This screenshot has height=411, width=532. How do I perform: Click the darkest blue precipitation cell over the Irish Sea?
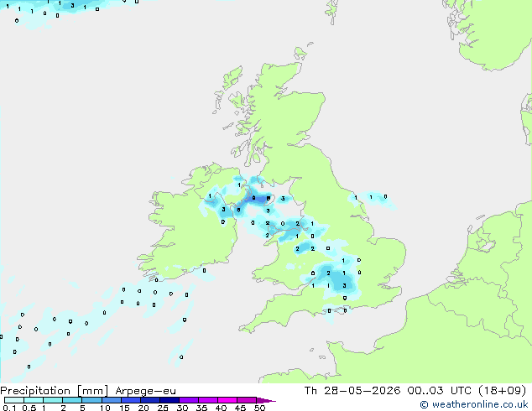(261, 199)
